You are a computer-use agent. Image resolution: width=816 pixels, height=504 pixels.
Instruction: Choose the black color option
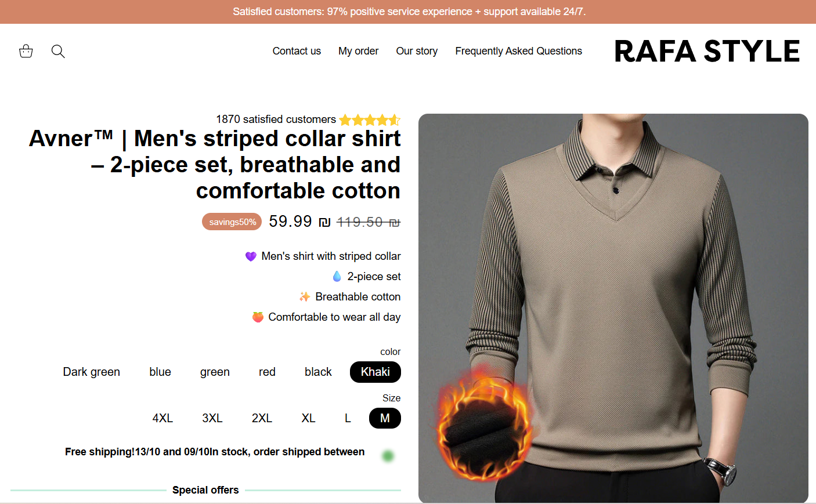click(318, 372)
